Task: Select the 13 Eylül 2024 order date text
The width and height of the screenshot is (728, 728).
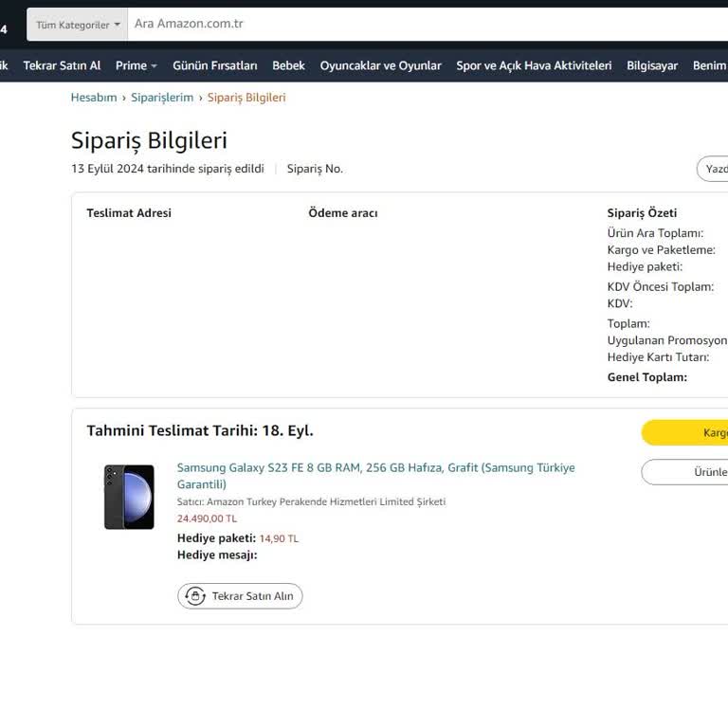Action: tap(168, 169)
